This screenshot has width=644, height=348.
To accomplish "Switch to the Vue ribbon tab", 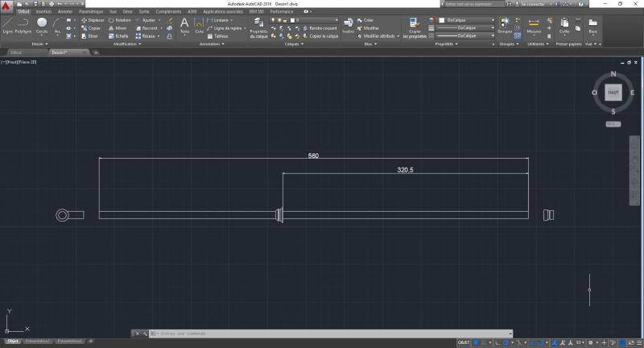I will pyautogui.click(x=113, y=11).
